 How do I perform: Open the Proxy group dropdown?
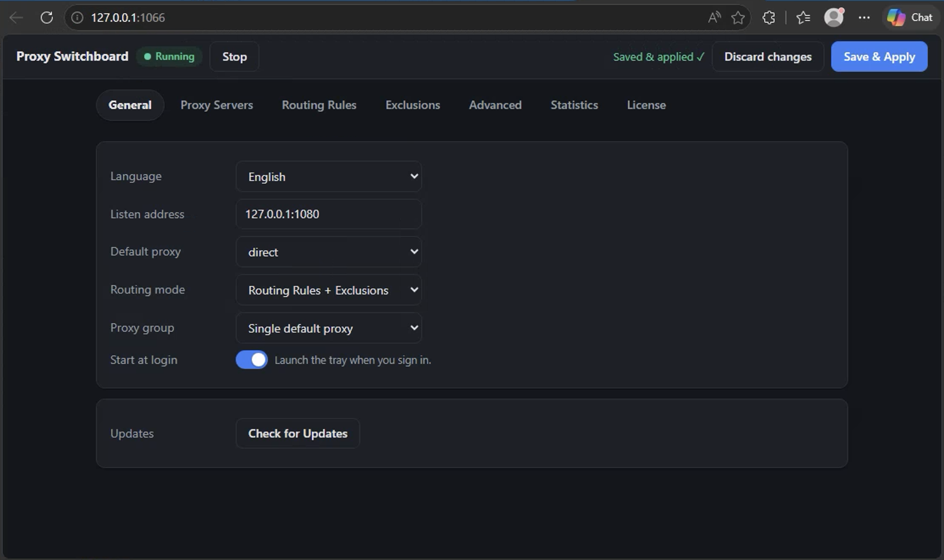329,328
